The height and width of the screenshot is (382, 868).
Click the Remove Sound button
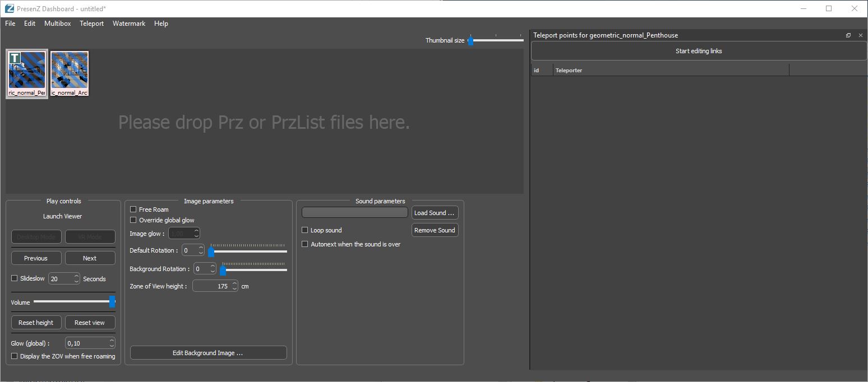tap(435, 230)
